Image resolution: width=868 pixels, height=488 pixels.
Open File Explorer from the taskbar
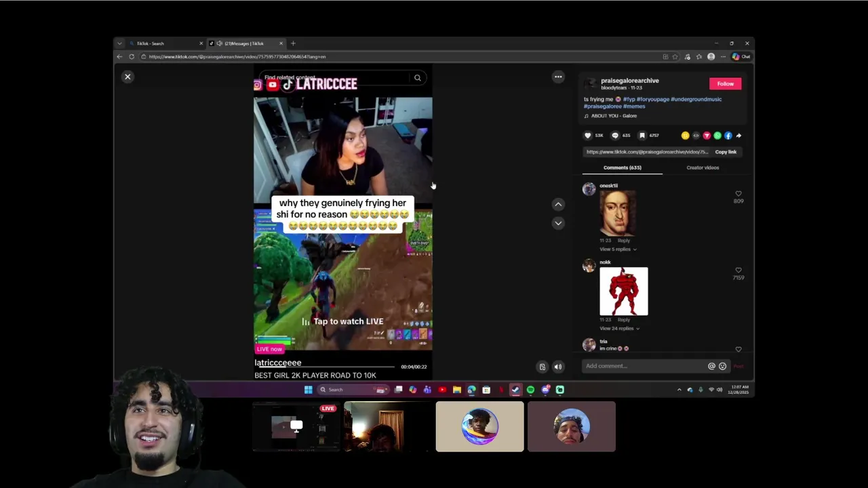pyautogui.click(x=457, y=390)
